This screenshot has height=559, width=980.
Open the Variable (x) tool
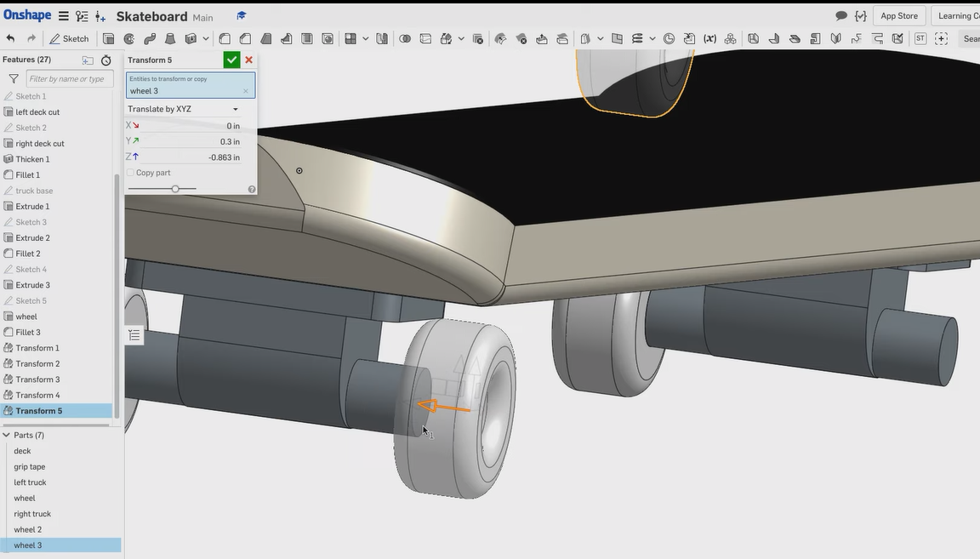click(709, 38)
